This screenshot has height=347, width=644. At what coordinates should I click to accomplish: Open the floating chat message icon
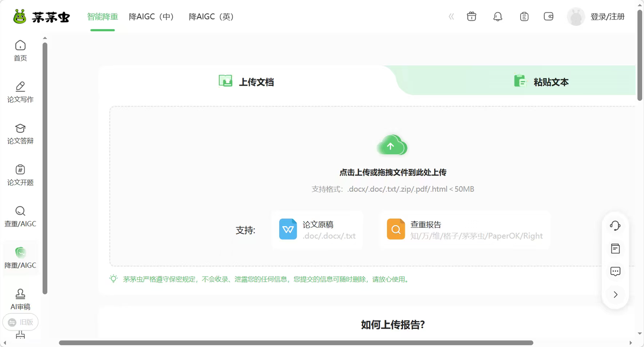615,272
